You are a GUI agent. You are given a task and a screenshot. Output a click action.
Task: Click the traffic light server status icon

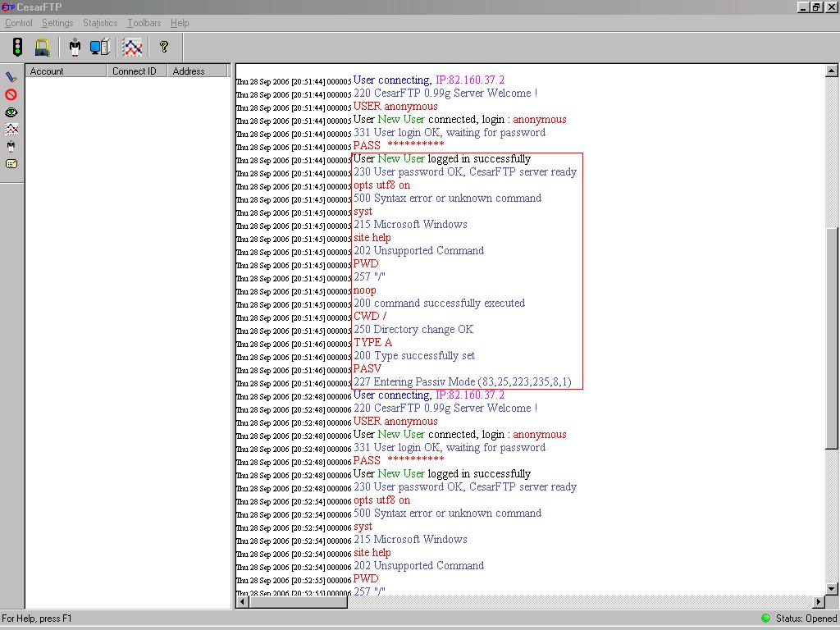tap(18, 47)
